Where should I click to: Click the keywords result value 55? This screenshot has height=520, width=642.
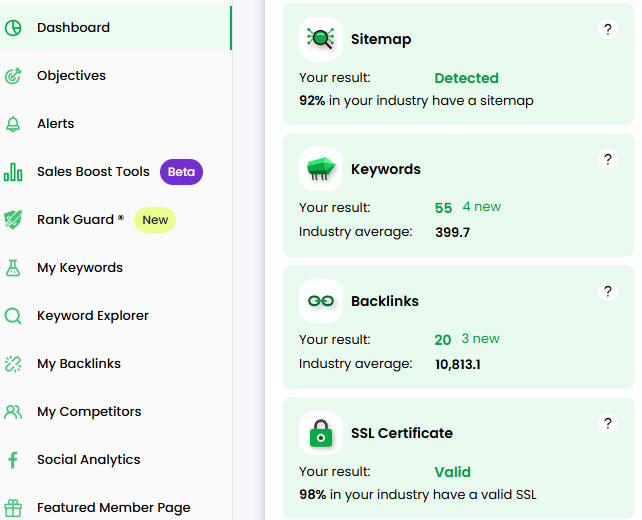click(443, 208)
